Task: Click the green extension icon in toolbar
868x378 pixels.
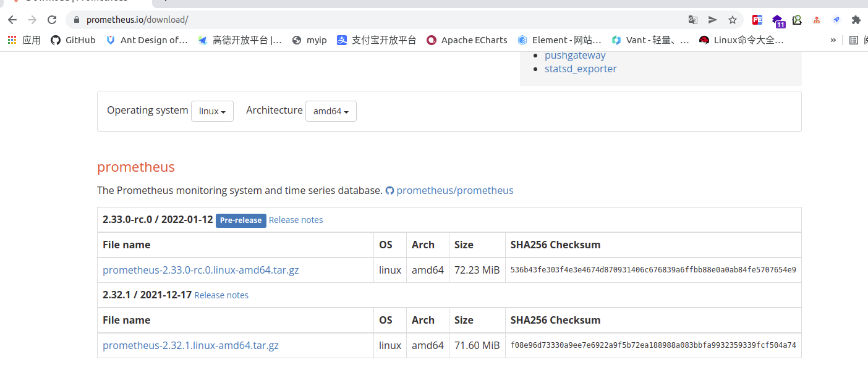Action: pos(797,20)
